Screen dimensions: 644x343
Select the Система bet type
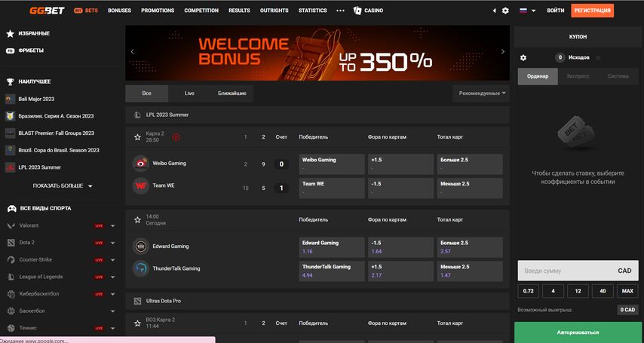click(x=618, y=76)
